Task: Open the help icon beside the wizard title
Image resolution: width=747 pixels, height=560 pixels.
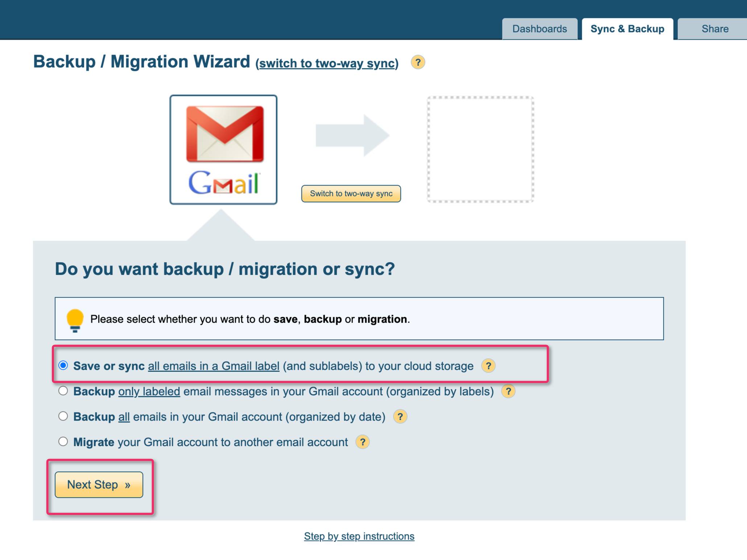Action: pos(418,62)
